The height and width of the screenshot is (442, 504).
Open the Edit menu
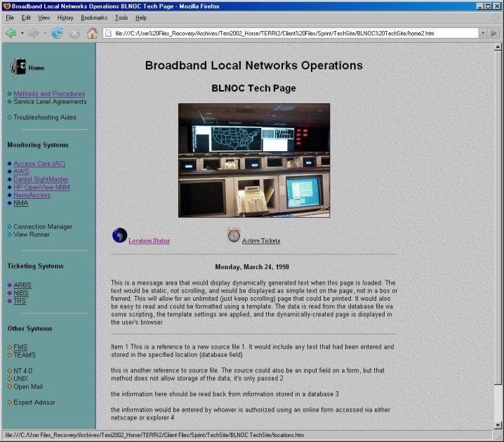[x=26, y=18]
